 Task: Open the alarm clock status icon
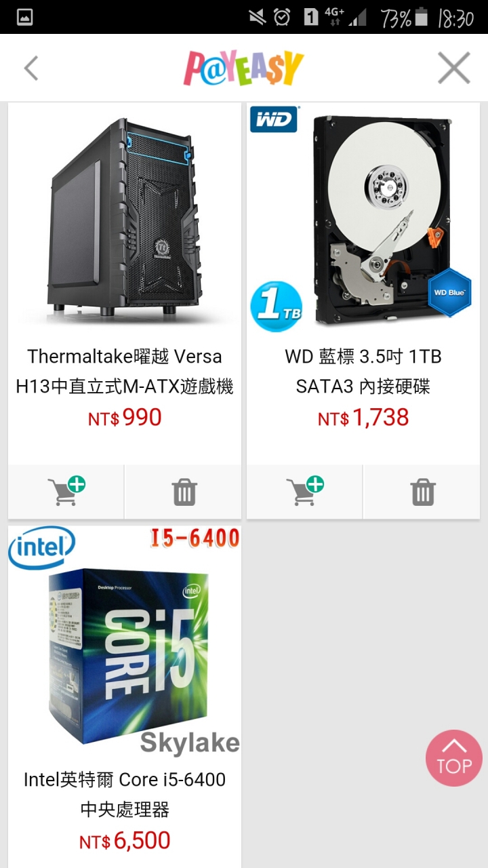282,17
